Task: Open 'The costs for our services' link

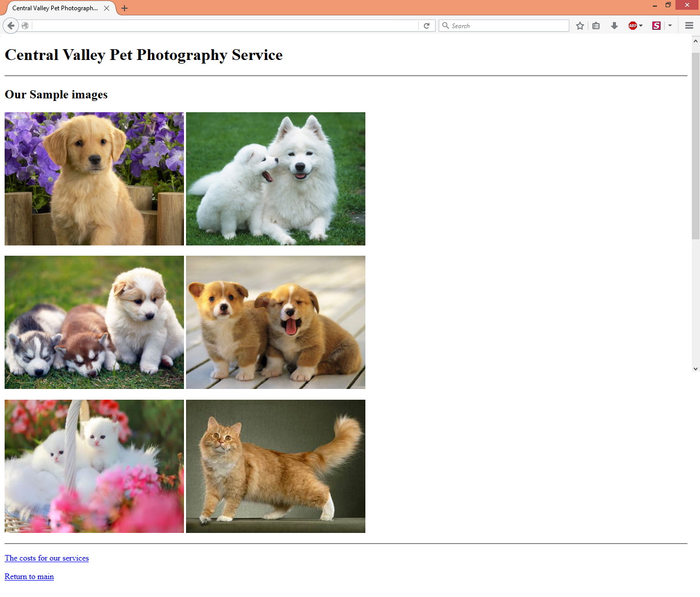Action: [47, 558]
